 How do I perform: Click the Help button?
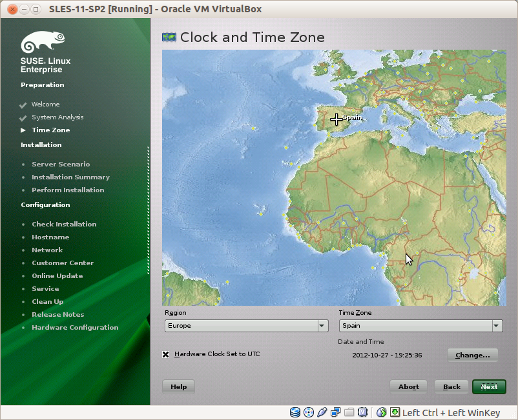click(178, 386)
